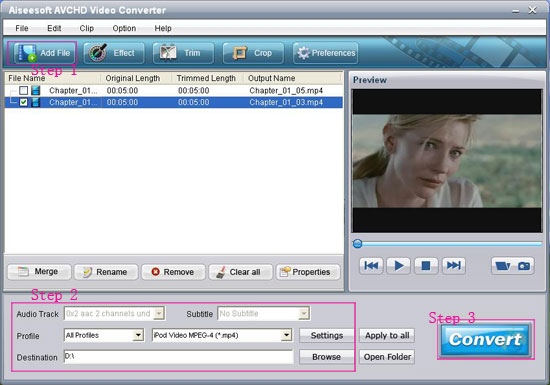The image size is (550, 385).
Task: Close the AVCHD Video Converter window
Action: (532, 10)
